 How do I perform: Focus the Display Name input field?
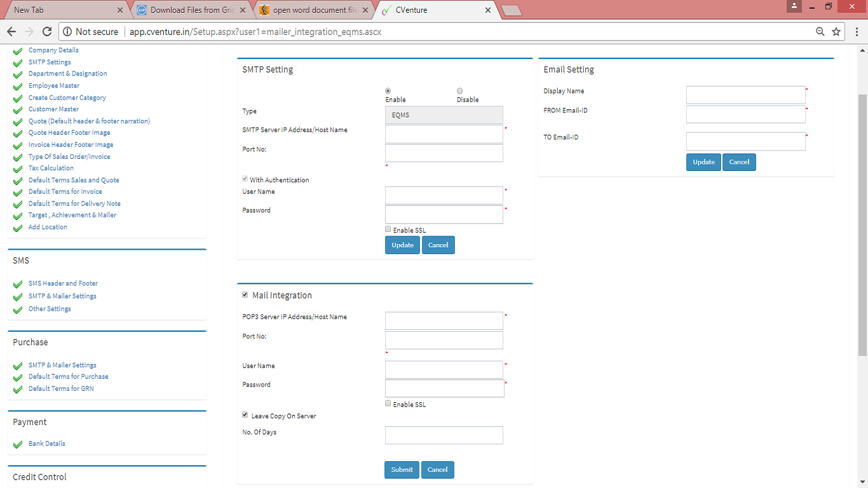745,95
